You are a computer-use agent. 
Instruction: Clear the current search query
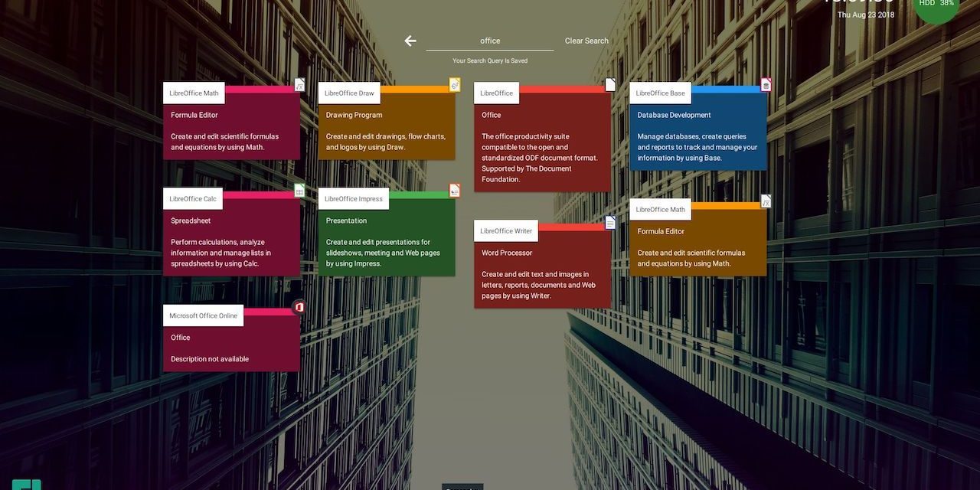click(586, 41)
